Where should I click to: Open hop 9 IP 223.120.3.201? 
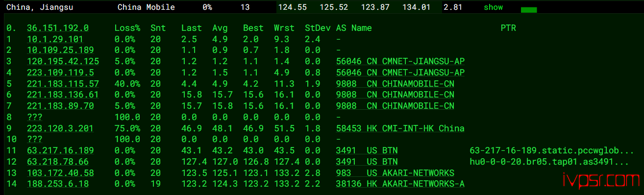click(x=60, y=128)
